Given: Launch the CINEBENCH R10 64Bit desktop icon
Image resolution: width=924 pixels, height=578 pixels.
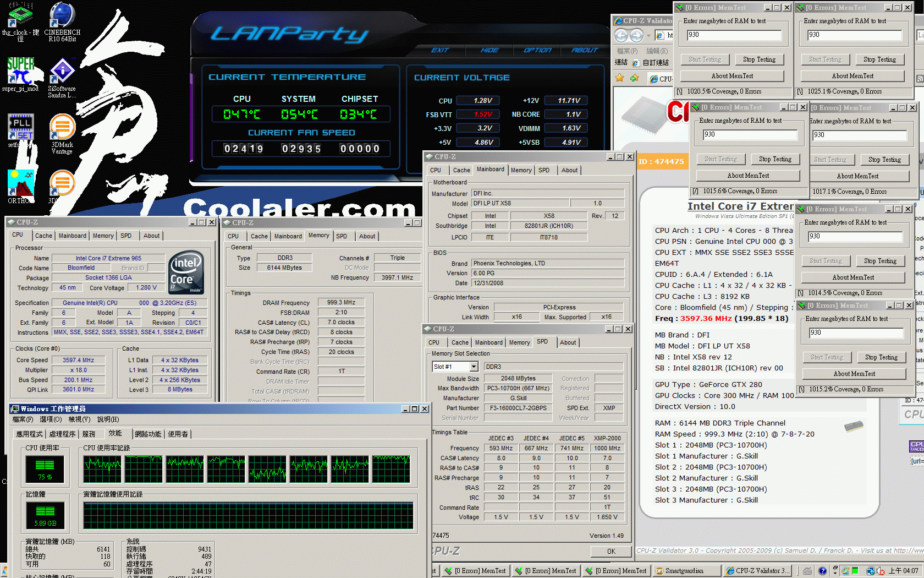Looking at the screenshot, I should click(62, 21).
